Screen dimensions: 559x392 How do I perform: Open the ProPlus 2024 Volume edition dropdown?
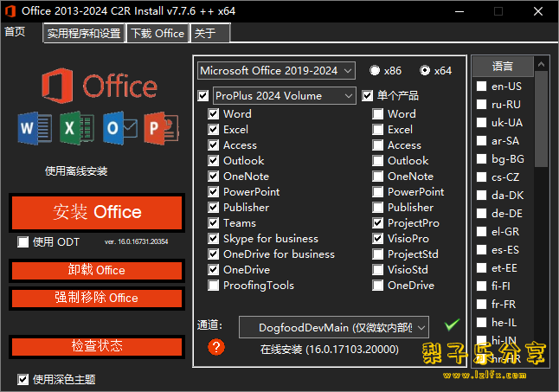tap(284, 95)
